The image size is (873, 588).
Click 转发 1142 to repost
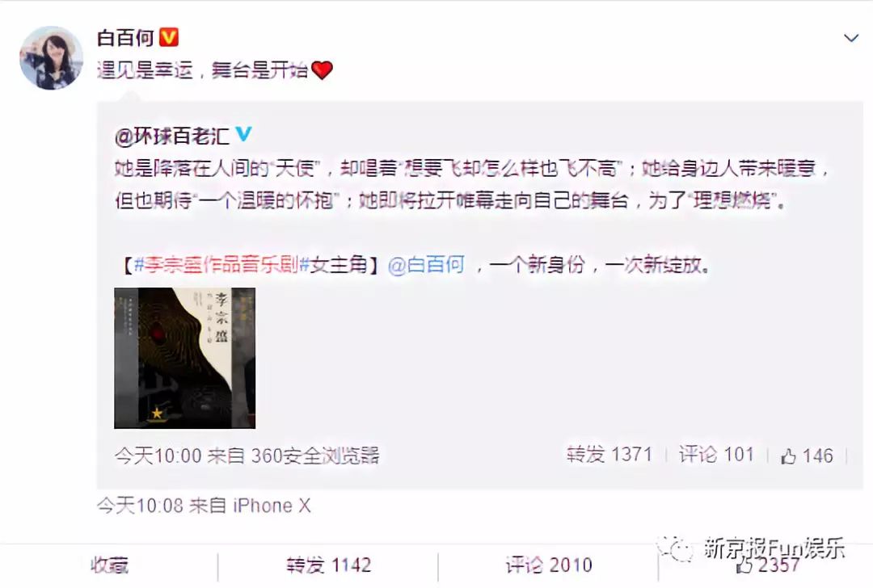[328, 565]
